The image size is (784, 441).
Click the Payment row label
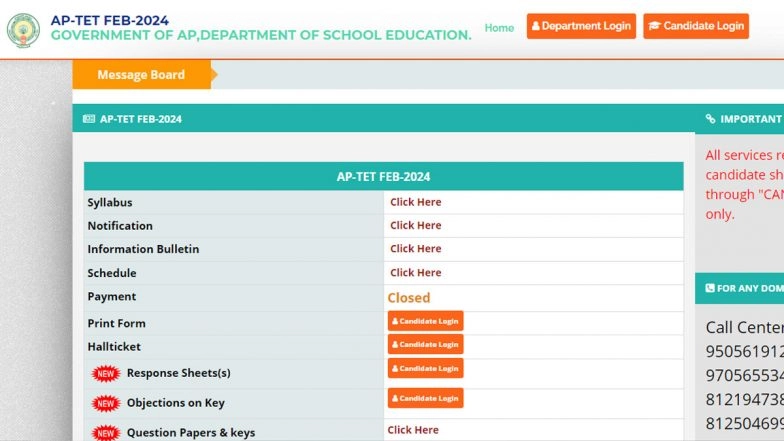click(x=112, y=296)
